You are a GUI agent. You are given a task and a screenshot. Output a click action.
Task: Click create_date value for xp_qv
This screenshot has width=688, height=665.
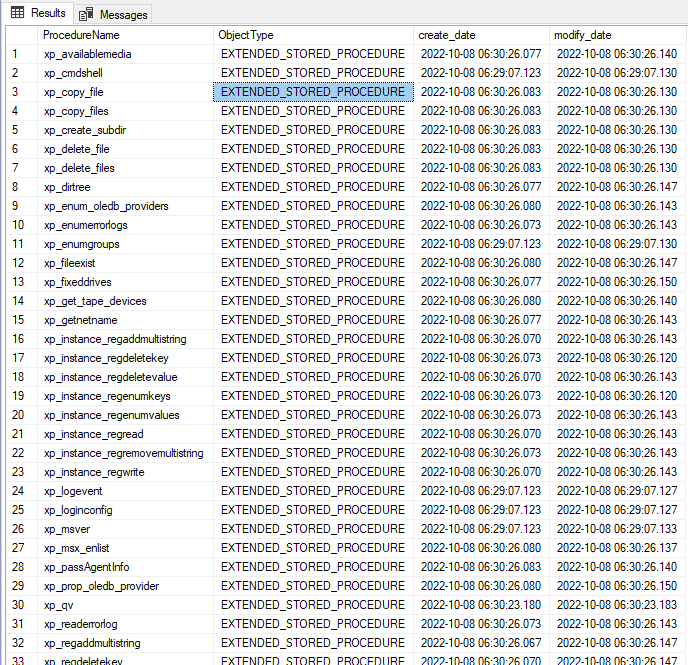481,605
